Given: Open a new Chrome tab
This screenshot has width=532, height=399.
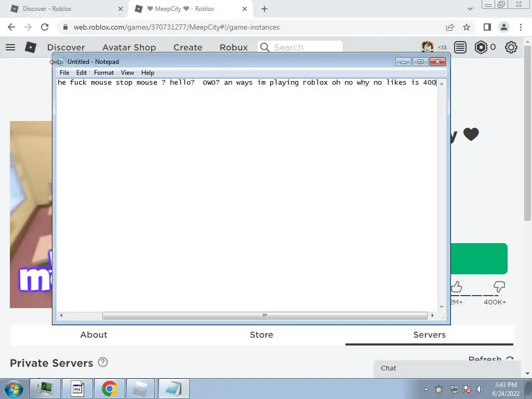Looking at the screenshot, I should tap(264, 9).
